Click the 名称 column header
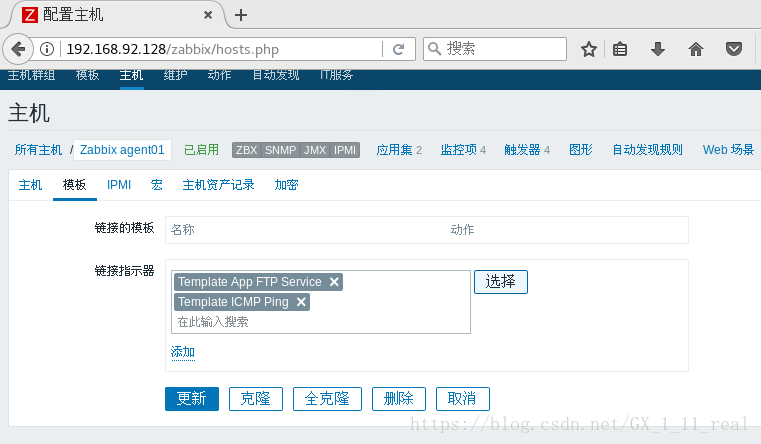The width and height of the screenshot is (761, 444). 182,230
